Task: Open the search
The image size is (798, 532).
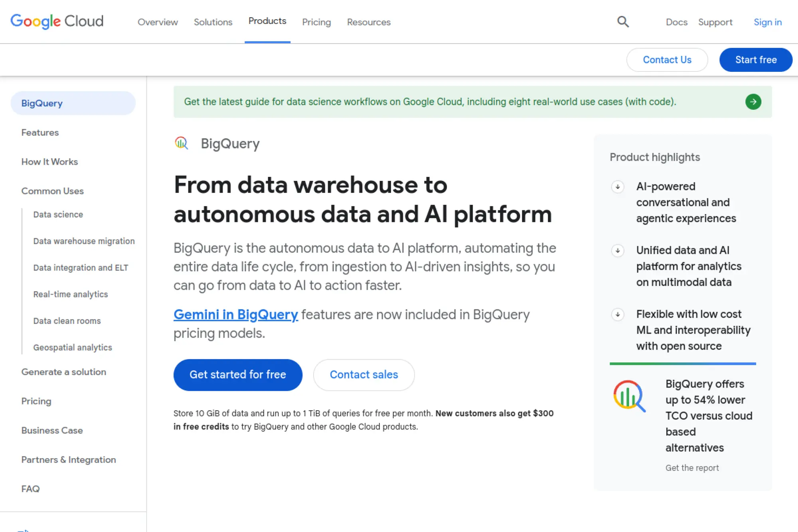Action: 622,22
